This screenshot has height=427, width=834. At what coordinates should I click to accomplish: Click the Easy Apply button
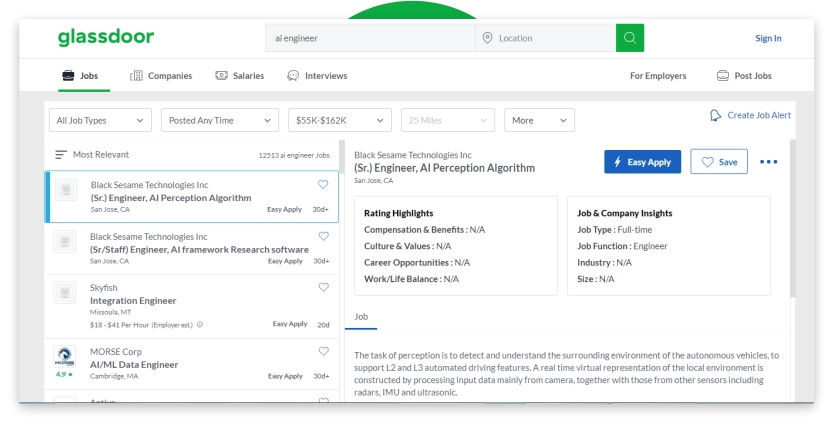pos(643,162)
